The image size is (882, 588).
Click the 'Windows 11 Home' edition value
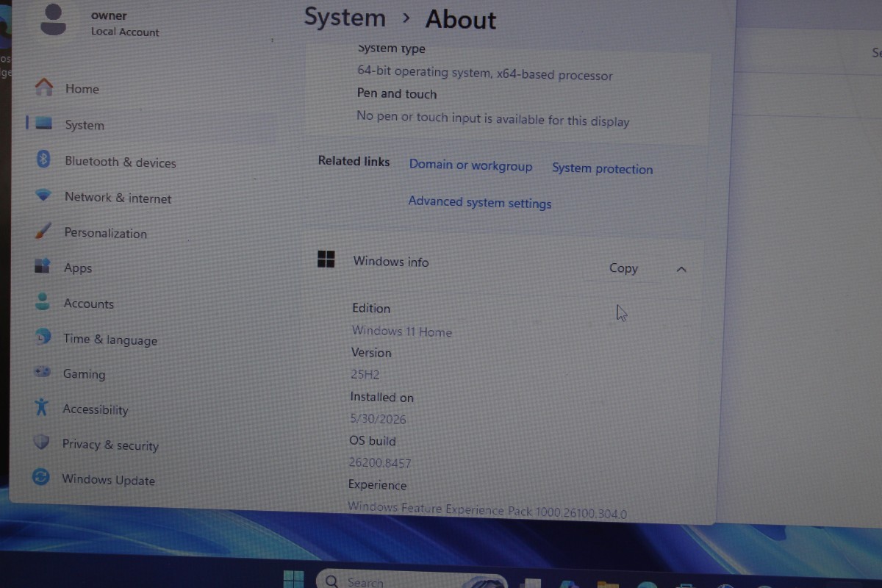(401, 331)
